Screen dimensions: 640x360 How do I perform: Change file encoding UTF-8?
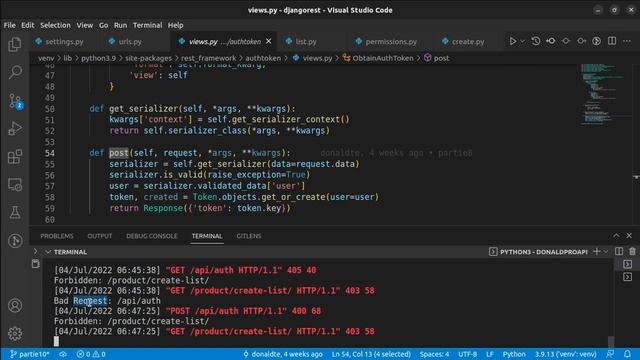[467, 354]
